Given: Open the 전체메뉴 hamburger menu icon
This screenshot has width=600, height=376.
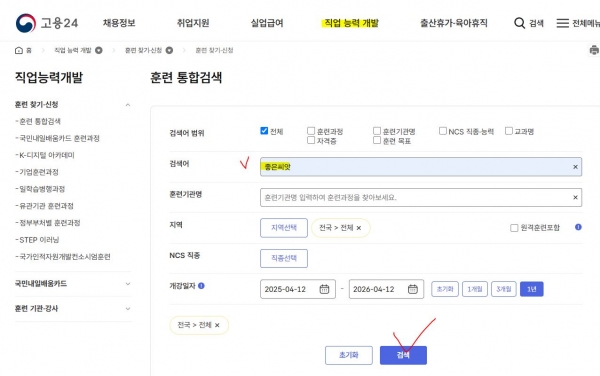Looking at the screenshot, I should click(562, 23).
